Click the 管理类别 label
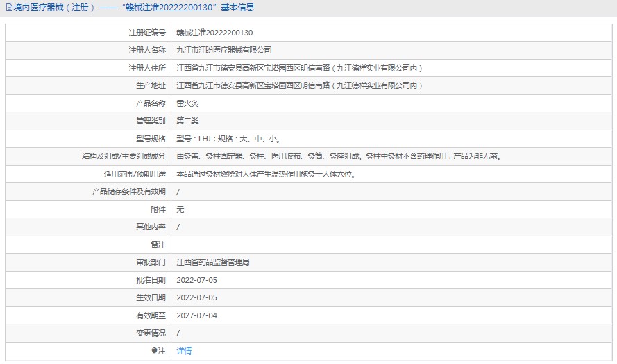 151,121
